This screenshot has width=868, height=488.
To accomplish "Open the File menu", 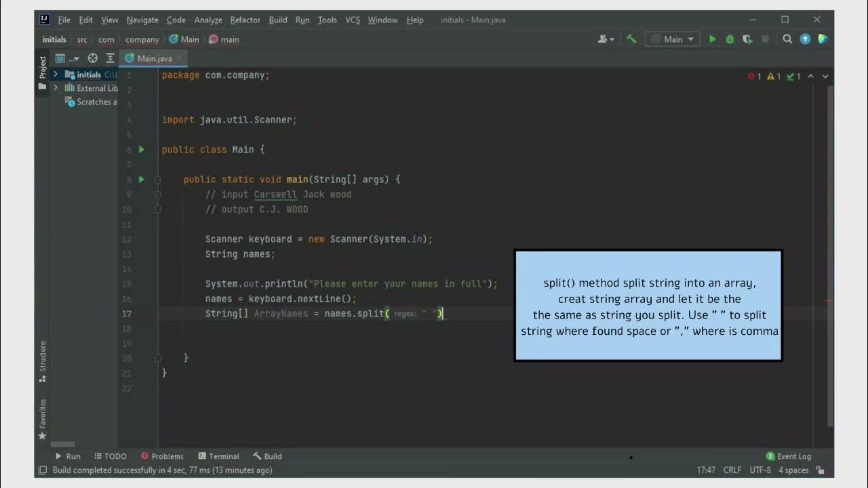I will pos(64,20).
